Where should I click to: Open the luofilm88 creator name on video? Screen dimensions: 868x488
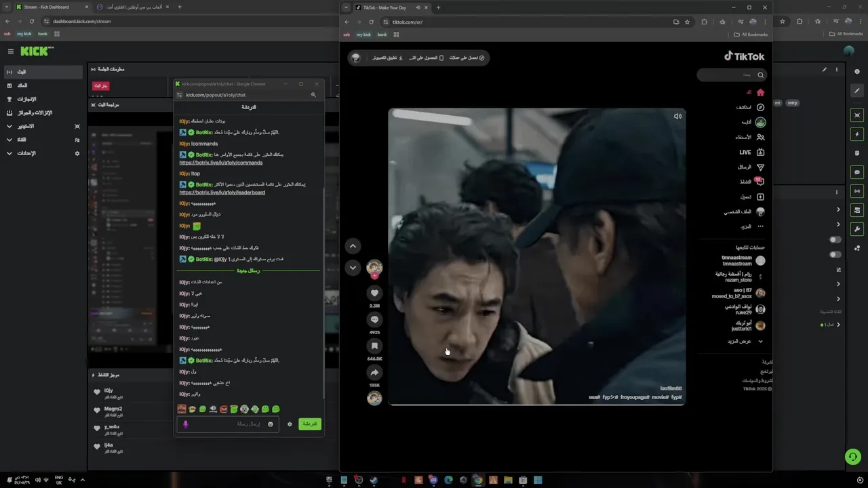pyautogui.click(x=671, y=388)
